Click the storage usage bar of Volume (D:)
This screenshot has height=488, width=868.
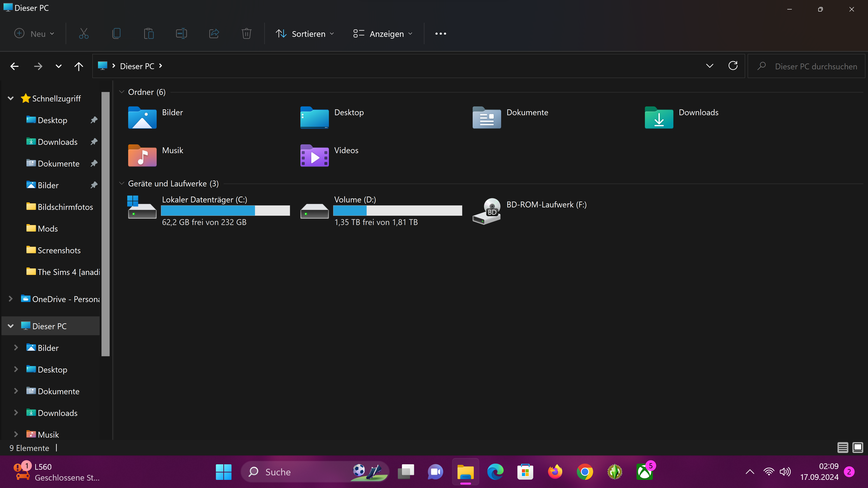tap(397, 211)
